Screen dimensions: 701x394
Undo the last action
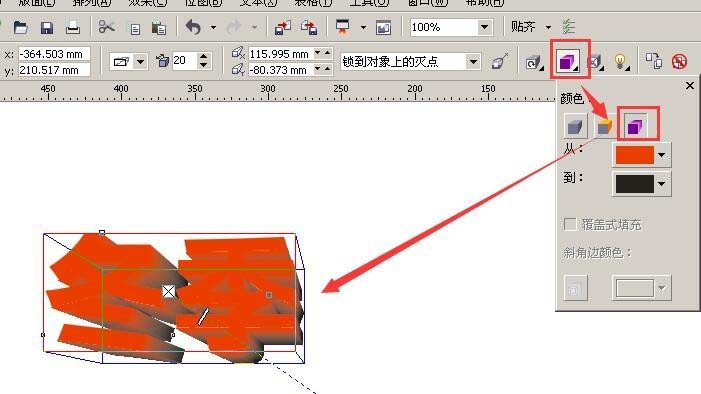tap(193, 27)
